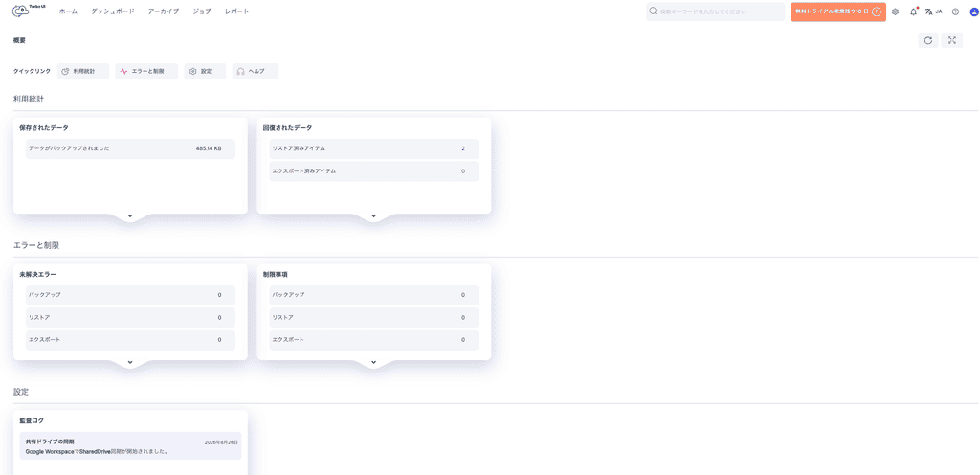This screenshot has width=980, height=475.
Task: Select the エクスポート済みアイテム row
Action: [374, 171]
